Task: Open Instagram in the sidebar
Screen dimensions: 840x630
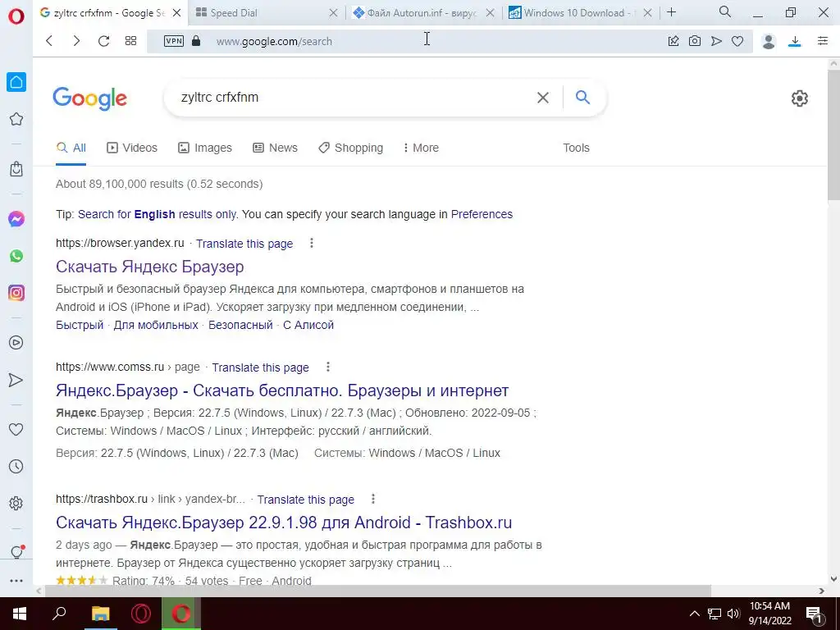Action: pyautogui.click(x=16, y=293)
